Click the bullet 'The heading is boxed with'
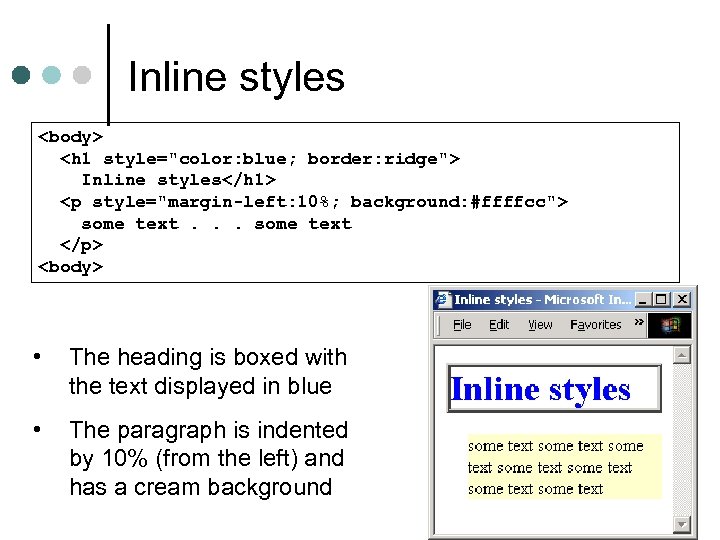The height and width of the screenshot is (540, 720). pos(208,357)
